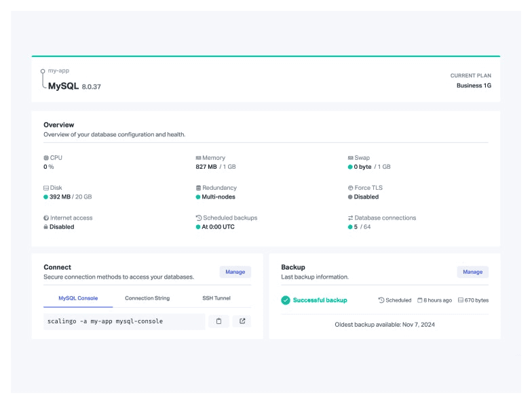Screen dimensions: 532x404
Task: Click the Overview section heading
Action: click(58, 125)
